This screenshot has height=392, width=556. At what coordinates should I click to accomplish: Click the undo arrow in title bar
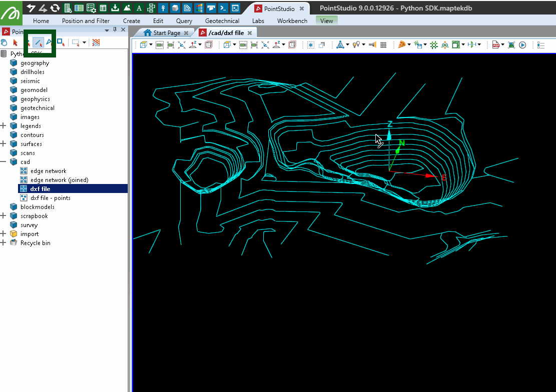(x=31, y=8)
